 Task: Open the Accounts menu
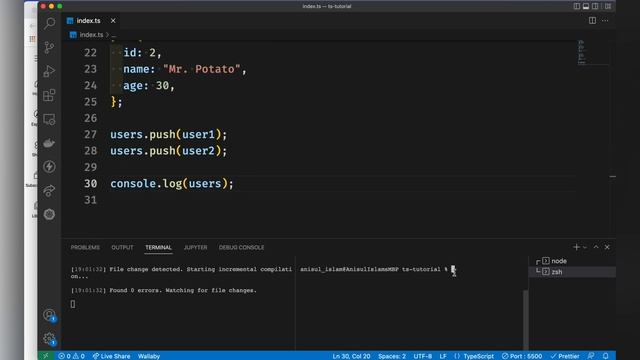49,315
